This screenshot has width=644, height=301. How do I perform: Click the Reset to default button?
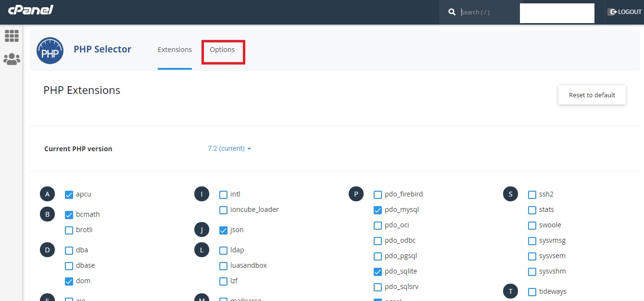point(592,95)
